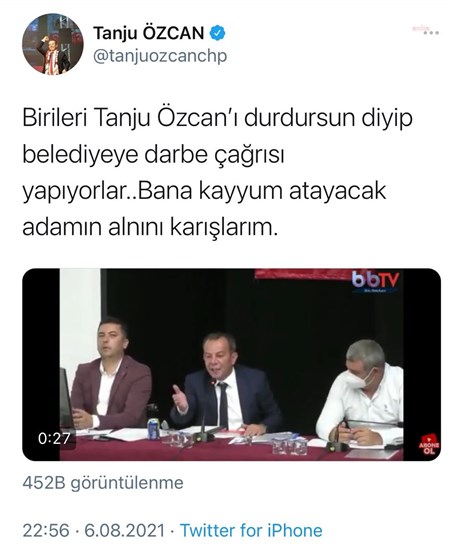The width and height of the screenshot is (455, 550).
Task: Click the 0:27 video duration label
Action: pos(54,438)
